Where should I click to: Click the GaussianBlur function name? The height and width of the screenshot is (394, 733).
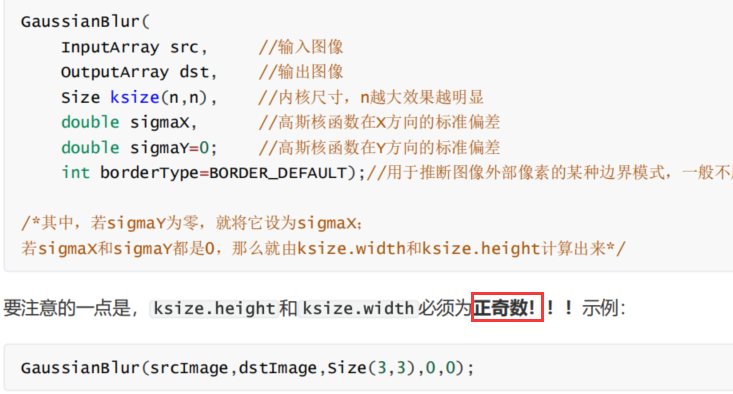[x=80, y=22]
